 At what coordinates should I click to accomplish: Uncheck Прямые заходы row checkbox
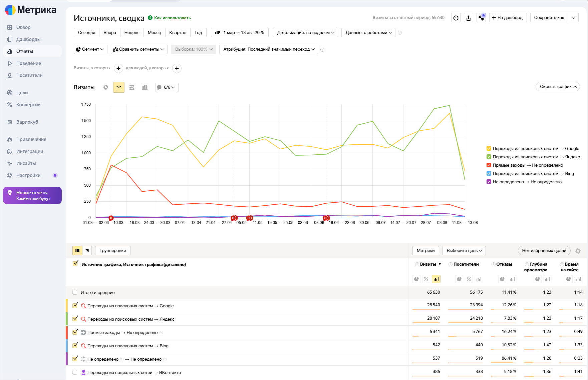[75, 332]
